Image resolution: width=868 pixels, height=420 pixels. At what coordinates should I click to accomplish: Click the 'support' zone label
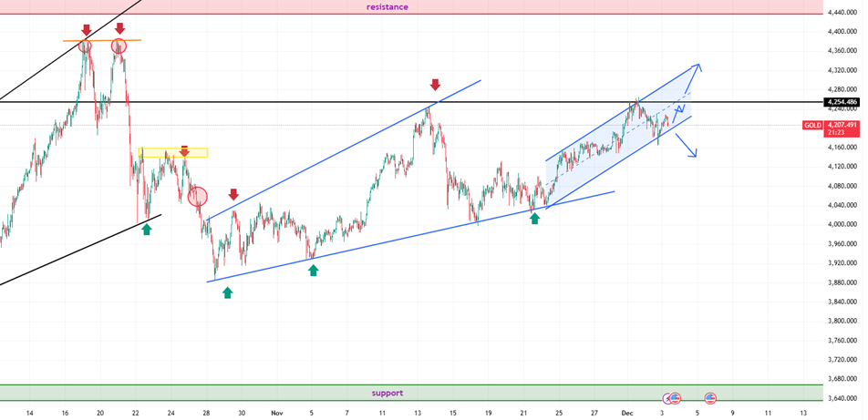(387, 394)
